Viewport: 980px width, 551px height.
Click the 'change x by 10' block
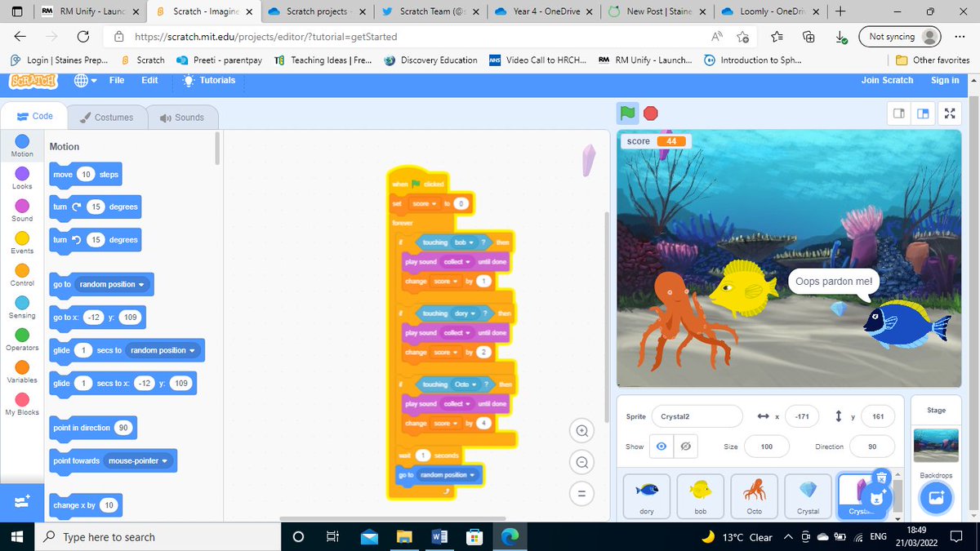click(x=85, y=505)
